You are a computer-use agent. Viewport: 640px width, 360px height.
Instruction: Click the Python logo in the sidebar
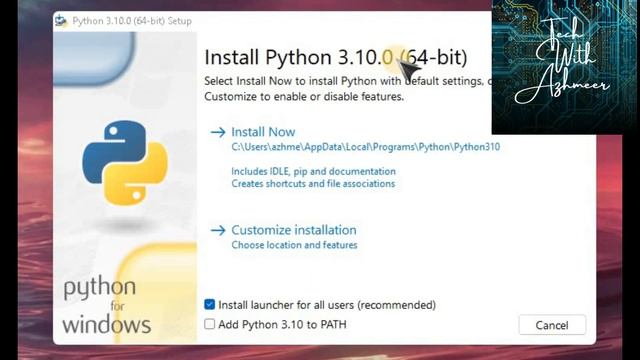(x=125, y=162)
